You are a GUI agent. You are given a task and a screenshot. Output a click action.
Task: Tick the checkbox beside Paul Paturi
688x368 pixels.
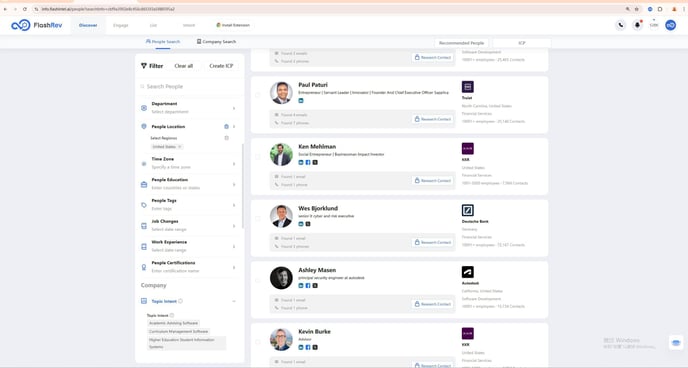pyautogui.click(x=258, y=95)
